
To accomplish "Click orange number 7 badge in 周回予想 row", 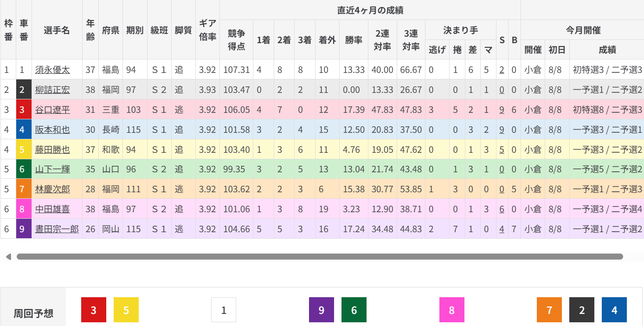I will click(549, 310).
